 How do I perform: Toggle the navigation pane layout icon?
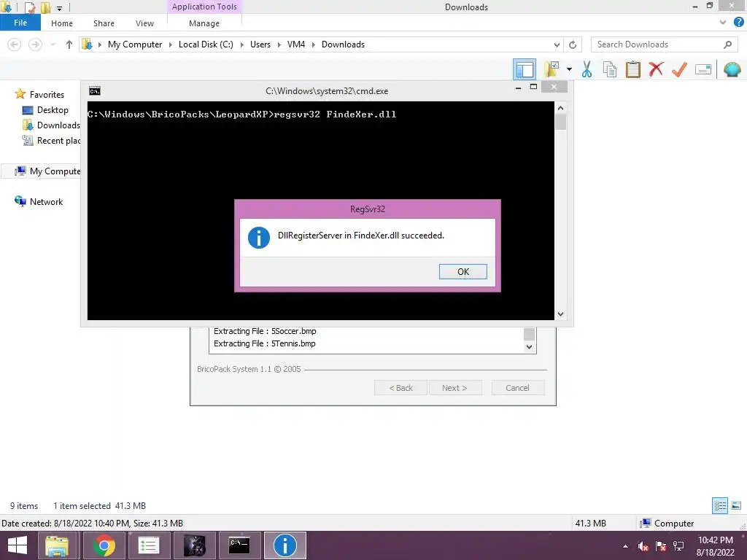(525, 69)
